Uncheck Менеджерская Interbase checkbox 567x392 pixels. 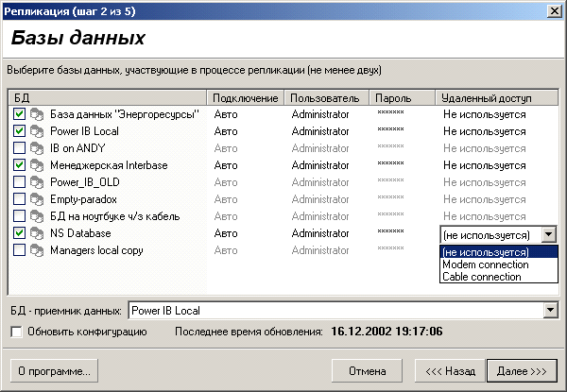[19, 164]
